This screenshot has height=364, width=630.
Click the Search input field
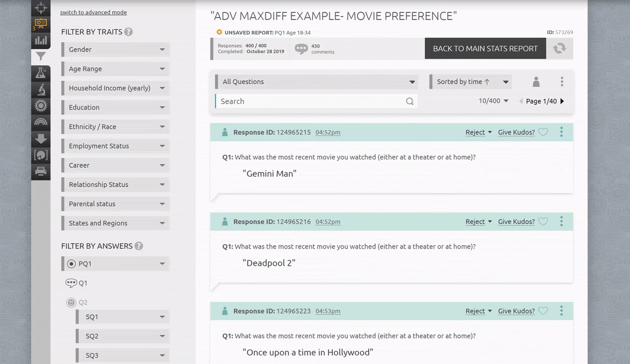pos(316,101)
